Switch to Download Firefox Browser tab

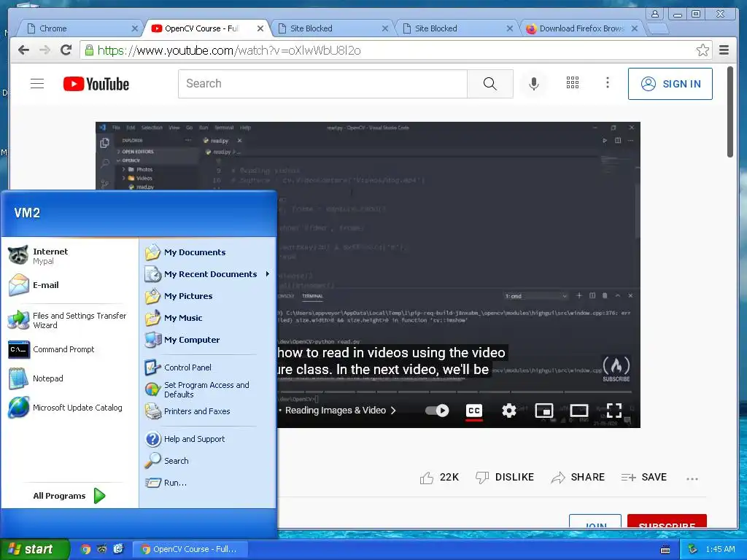point(582,28)
